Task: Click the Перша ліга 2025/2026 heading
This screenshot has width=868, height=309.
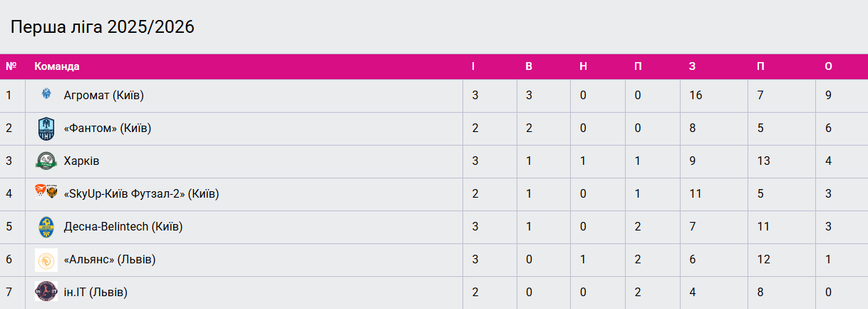Action: [x=102, y=27]
